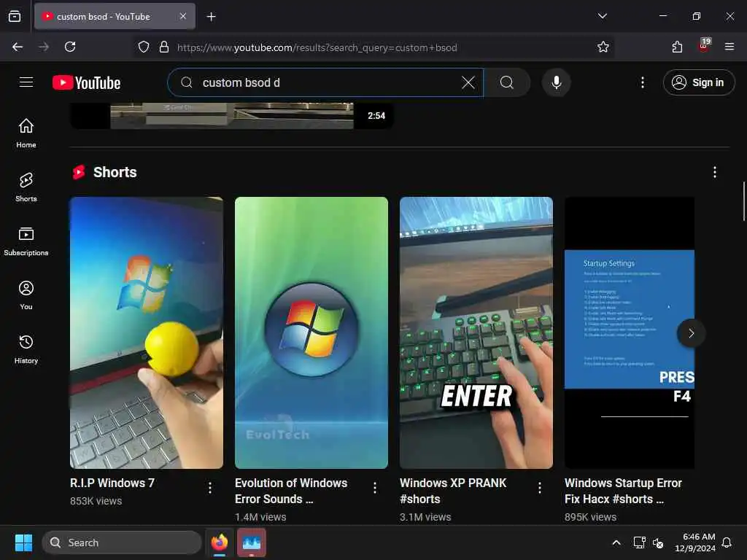
Task: Open the Windows Start menu
Action: pos(23,542)
